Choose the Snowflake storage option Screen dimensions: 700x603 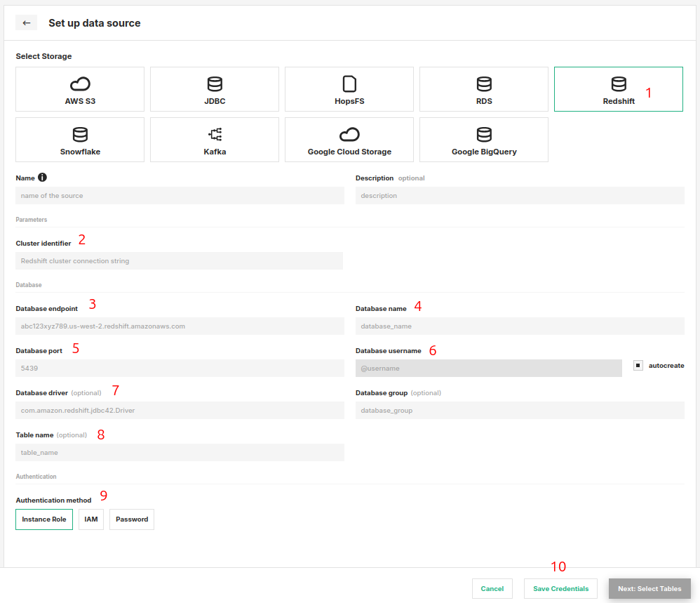(x=80, y=140)
